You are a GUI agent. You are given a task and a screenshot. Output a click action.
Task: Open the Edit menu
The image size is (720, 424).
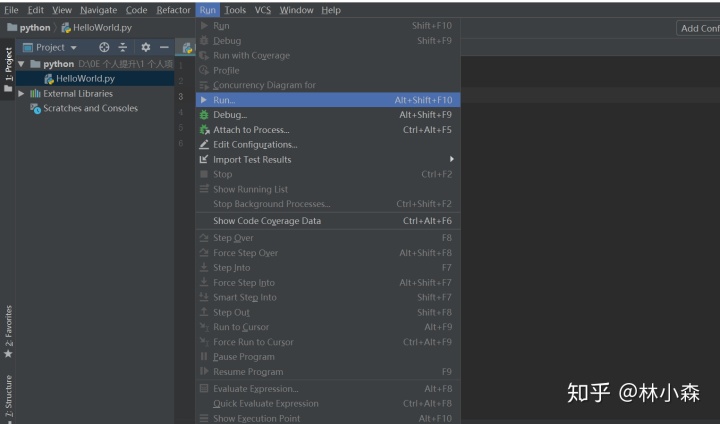[x=35, y=10]
